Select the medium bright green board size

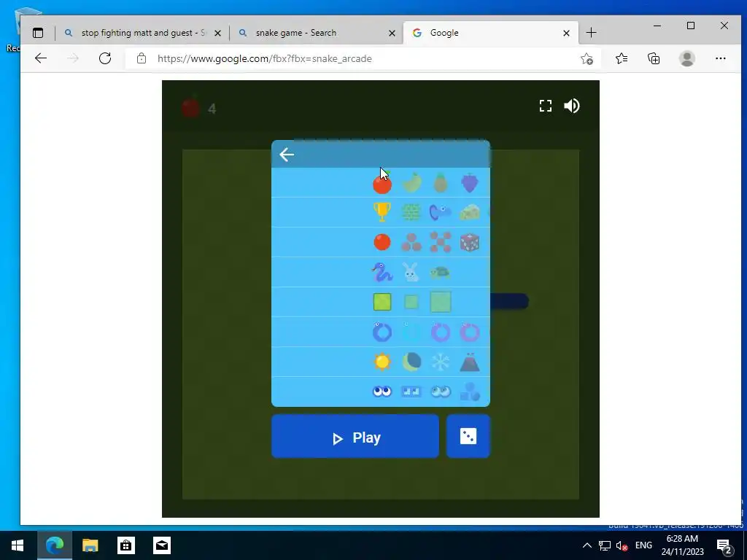[x=382, y=302]
